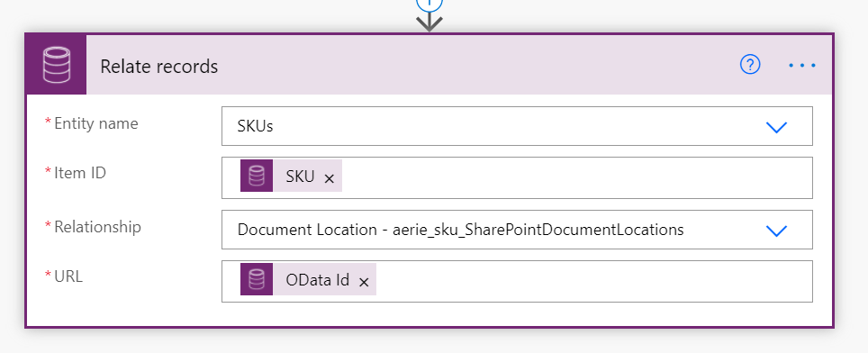Open Document Location relationship combo box
The height and width of the screenshot is (353, 868).
coord(517,230)
